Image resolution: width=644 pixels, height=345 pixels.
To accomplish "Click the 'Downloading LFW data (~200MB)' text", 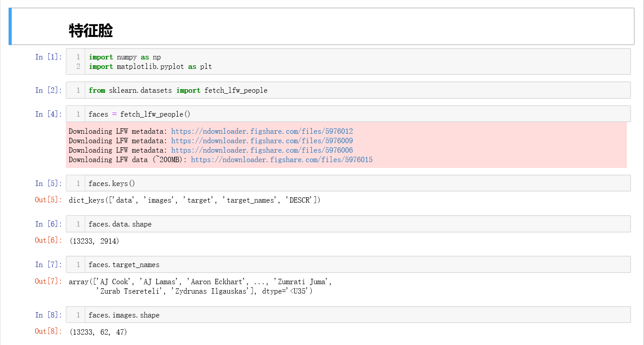I will (128, 160).
